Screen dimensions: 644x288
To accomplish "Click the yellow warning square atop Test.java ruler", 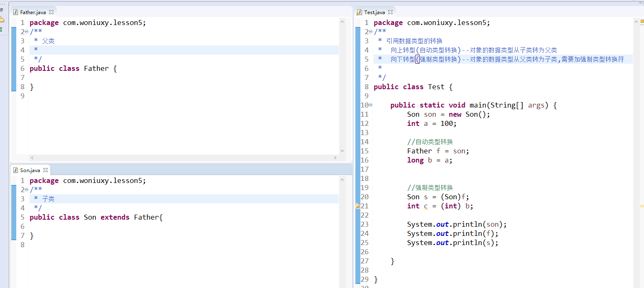I will coord(642,21).
